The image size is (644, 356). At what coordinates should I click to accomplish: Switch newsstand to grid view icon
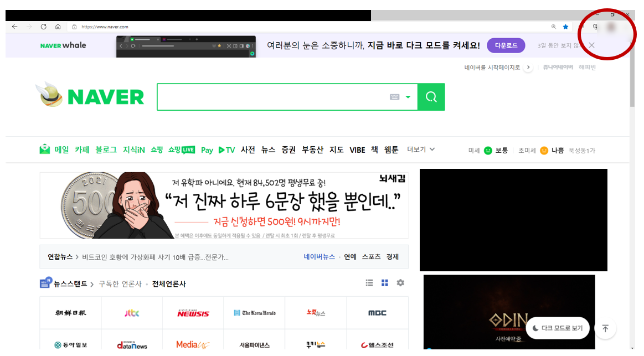coord(384,283)
